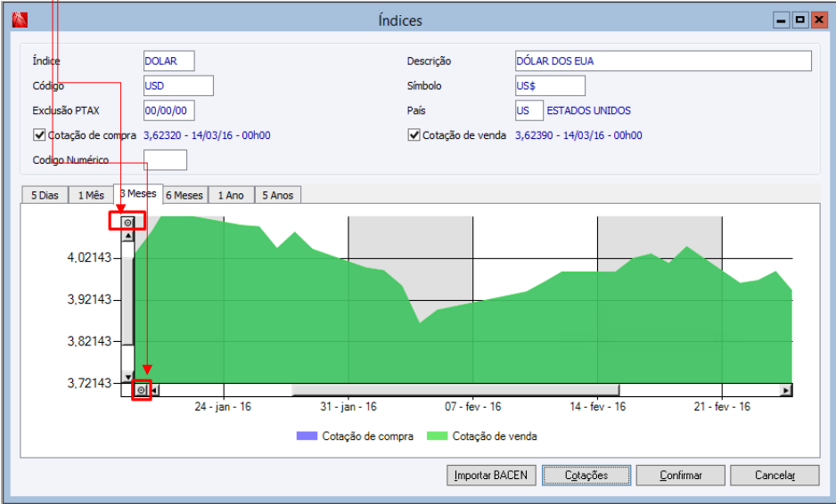This screenshot has width=836, height=504.
Task: Click the 07 - fev - 16 date label
Action: pos(473,407)
